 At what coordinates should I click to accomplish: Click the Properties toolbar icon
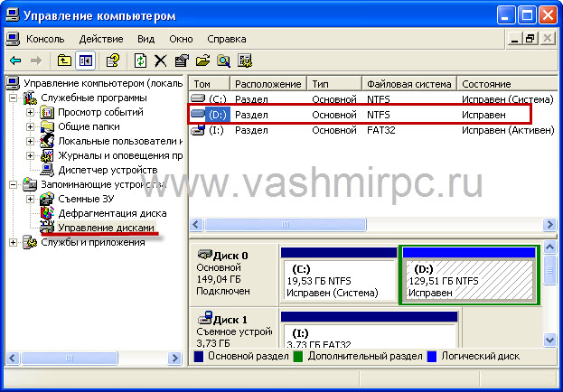pyautogui.click(x=182, y=61)
